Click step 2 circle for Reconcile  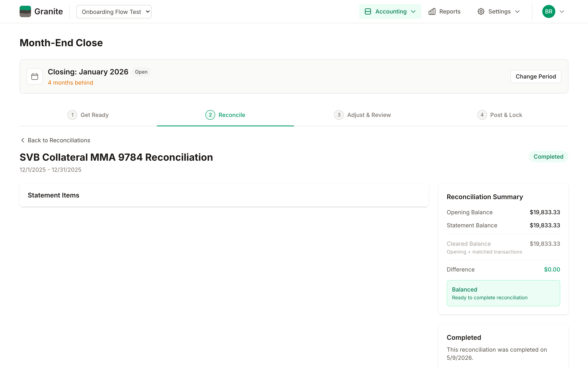point(210,115)
